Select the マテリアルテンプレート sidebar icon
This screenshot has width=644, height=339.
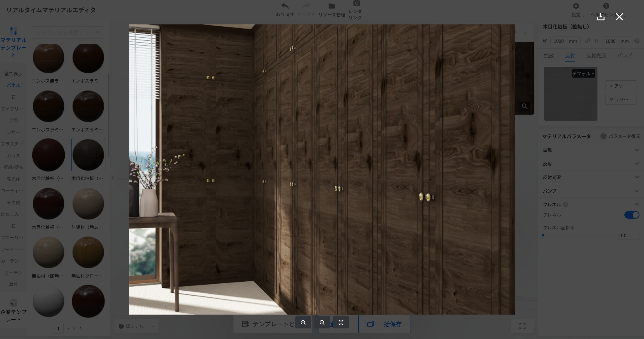[13, 31]
